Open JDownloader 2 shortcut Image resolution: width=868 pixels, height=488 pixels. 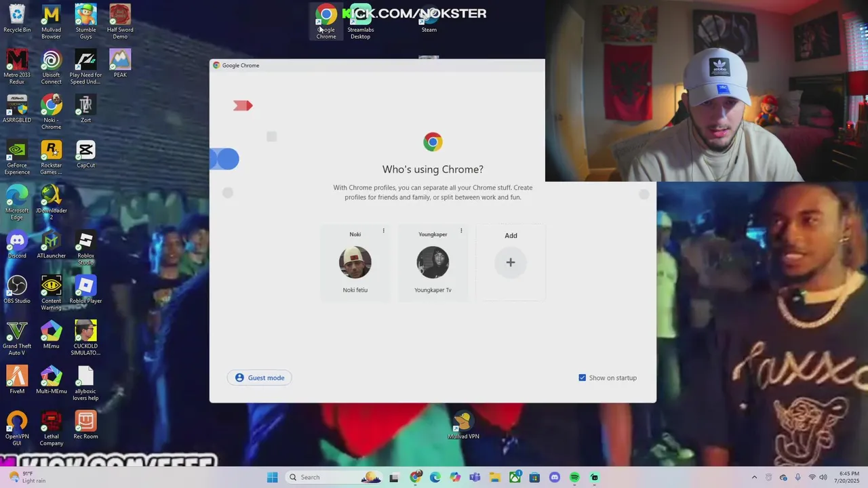point(51,203)
